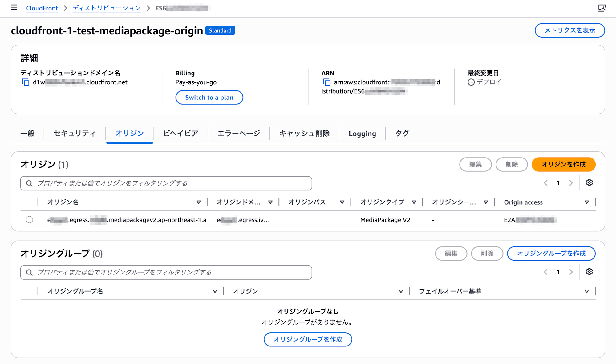Sort by オリジンシー… column arrow
The height and width of the screenshot is (364, 616).
(486, 202)
